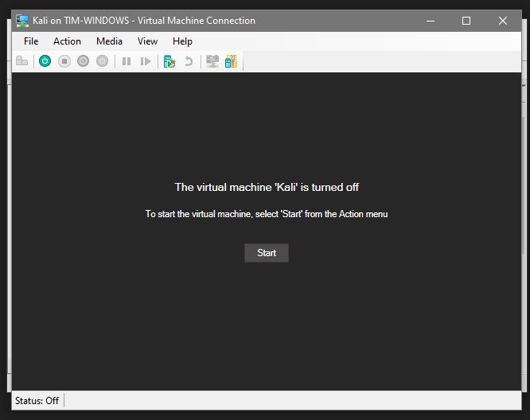Image resolution: width=530 pixels, height=420 pixels.
Task: Create a checkpoint with the toolbar icon
Action: click(x=169, y=61)
